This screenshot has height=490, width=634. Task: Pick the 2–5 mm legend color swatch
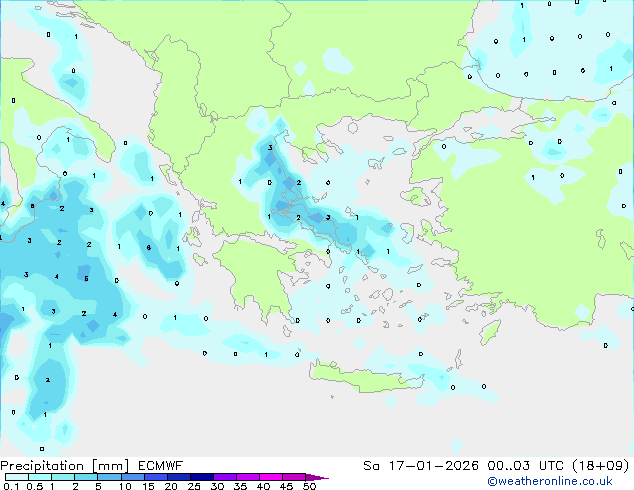pos(86,477)
